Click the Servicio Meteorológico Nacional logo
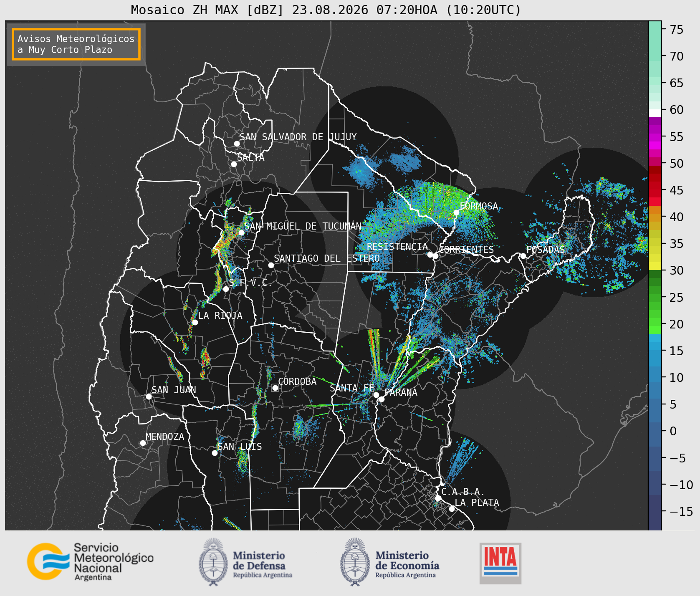This screenshot has height=596, width=700. coord(91,561)
